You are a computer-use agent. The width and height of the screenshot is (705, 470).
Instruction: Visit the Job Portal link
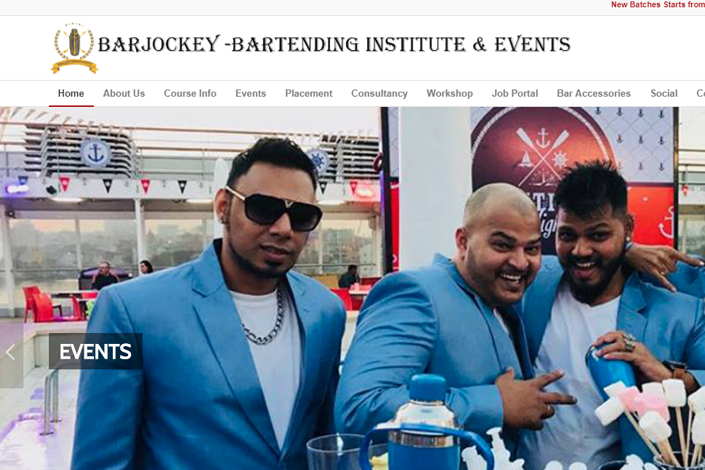[x=515, y=94]
